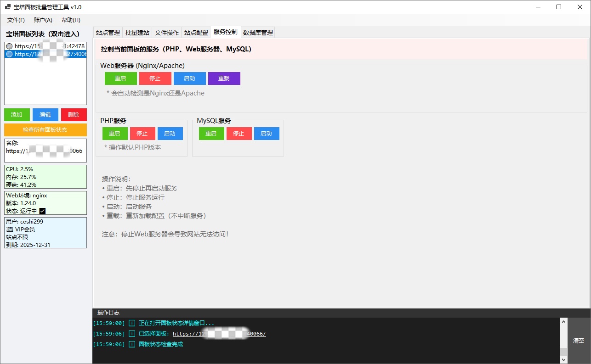
Task: Clear the log using the 清空 button
Action: coord(579,341)
